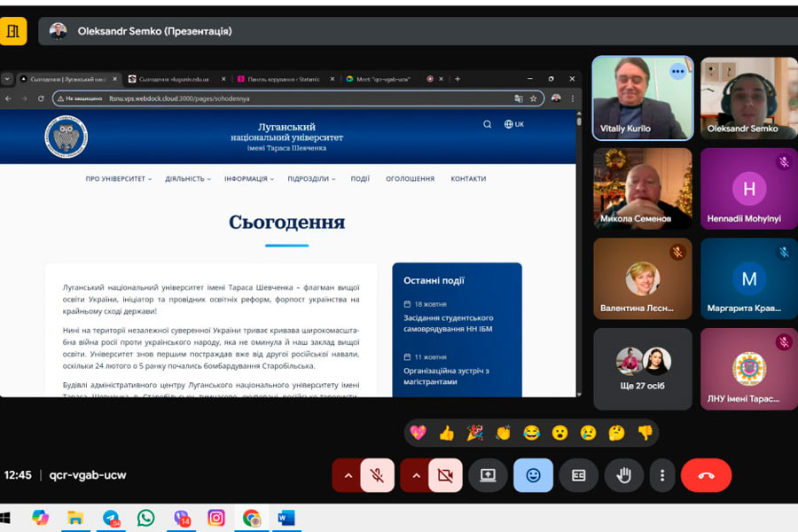Open Засідання студентського самоврядування event link
Viewport: 798px width, 532px height.
(448, 323)
